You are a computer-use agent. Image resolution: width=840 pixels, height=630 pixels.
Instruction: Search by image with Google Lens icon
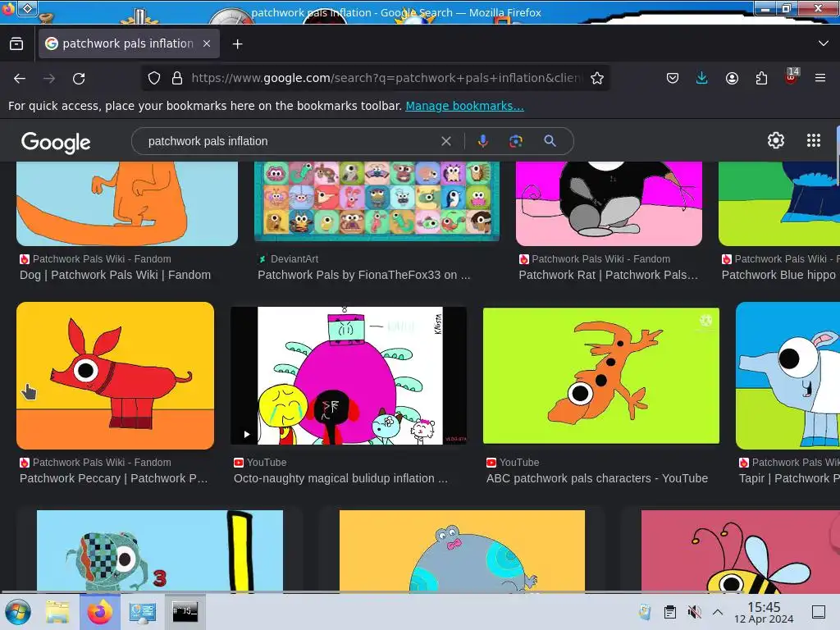(x=516, y=141)
